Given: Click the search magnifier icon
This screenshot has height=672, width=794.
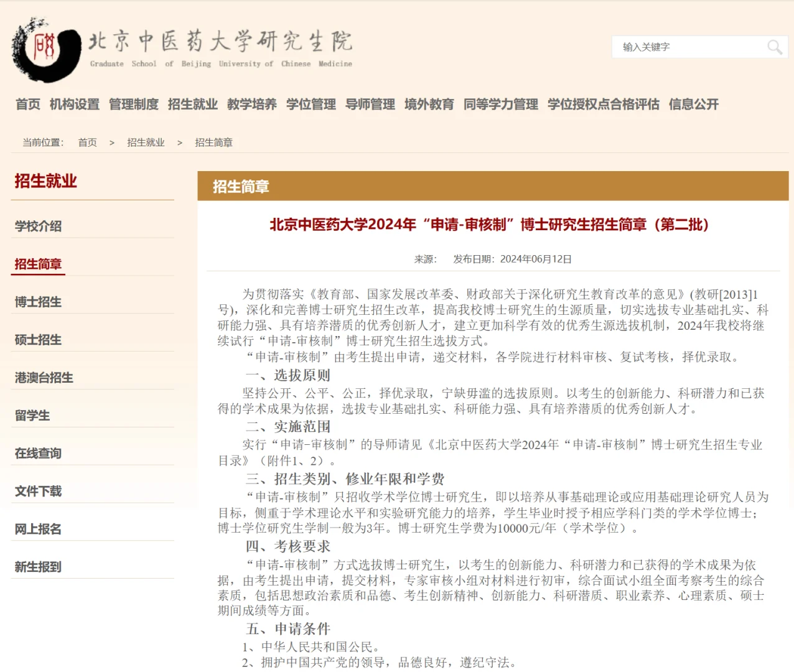Looking at the screenshot, I should tap(774, 47).
